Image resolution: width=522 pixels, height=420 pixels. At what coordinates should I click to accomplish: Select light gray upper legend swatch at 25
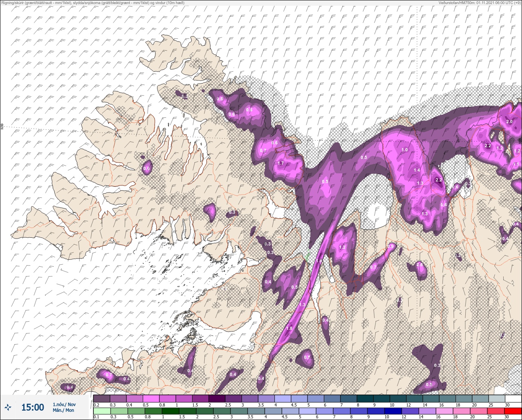coord(497,398)
